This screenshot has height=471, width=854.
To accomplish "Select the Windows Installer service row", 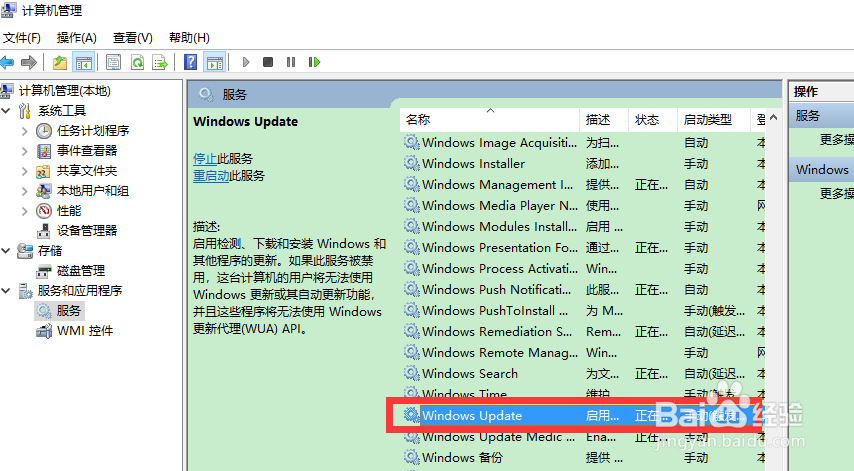I will coord(584,164).
